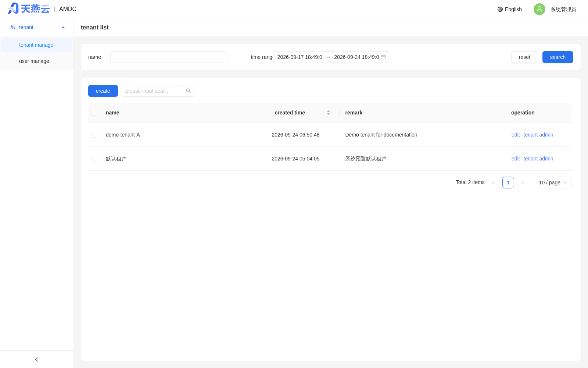Click the Tianyan Cloud logo
588x368 pixels.
click(29, 8)
